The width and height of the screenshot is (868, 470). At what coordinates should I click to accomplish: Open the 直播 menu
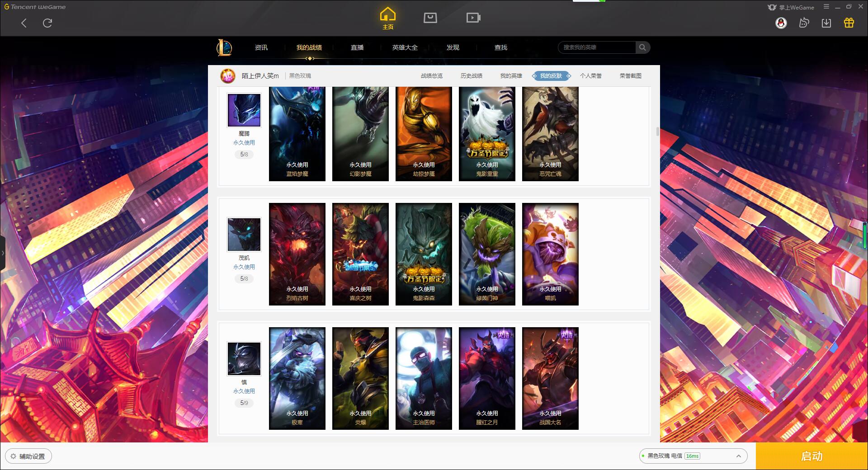357,47
